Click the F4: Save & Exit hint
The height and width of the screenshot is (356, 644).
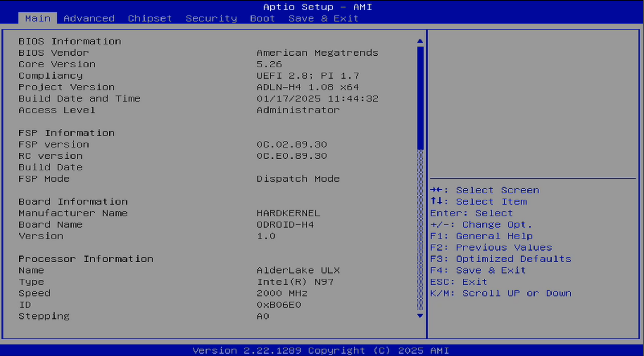point(478,270)
